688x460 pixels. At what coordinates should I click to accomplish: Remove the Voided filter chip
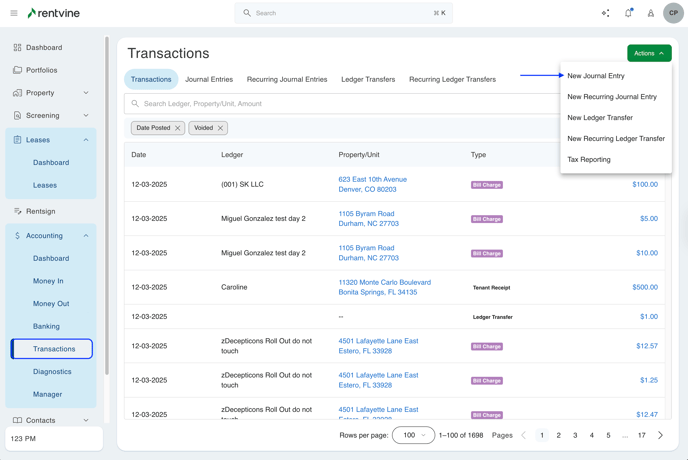click(x=221, y=128)
